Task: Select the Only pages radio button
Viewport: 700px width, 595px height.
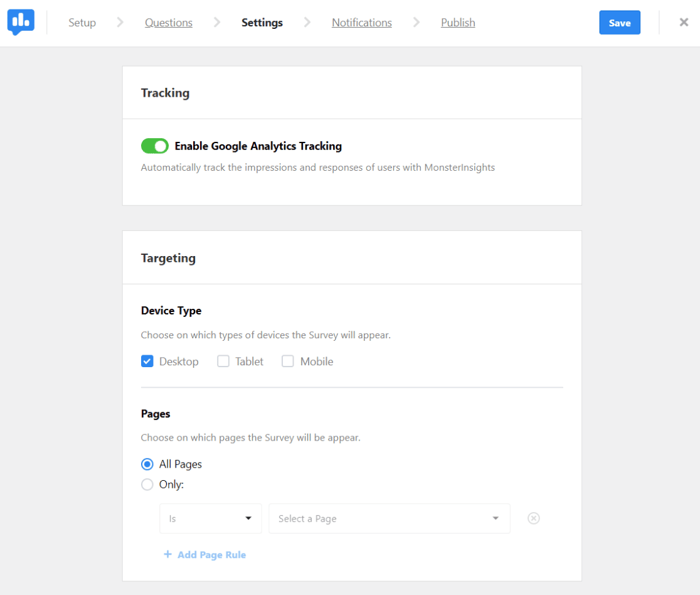Action: coord(147,484)
